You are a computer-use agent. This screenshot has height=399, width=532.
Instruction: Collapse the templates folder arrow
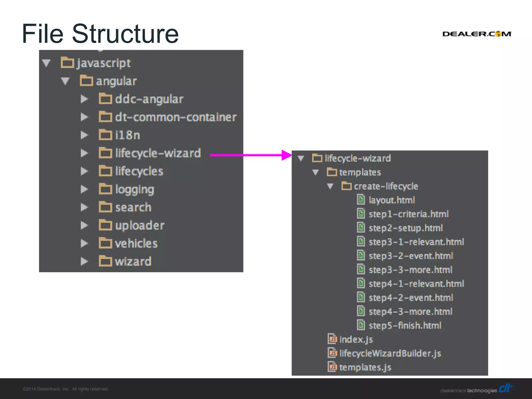pyautogui.click(x=316, y=172)
